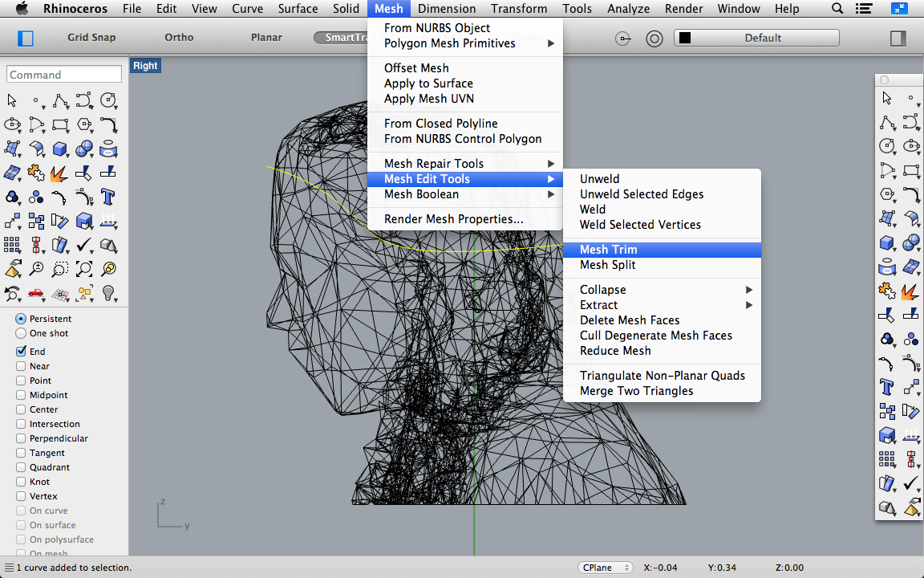Choose the Rectangle tool in left toolbar
924x578 pixels.
click(x=59, y=124)
